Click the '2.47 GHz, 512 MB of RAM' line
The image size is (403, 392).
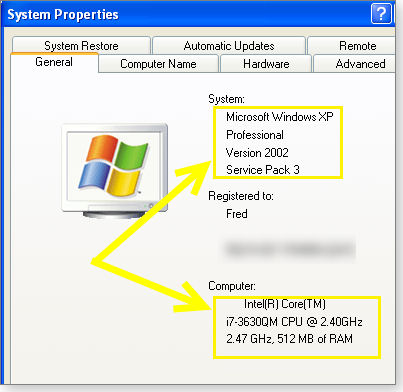pyautogui.click(x=289, y=339)
